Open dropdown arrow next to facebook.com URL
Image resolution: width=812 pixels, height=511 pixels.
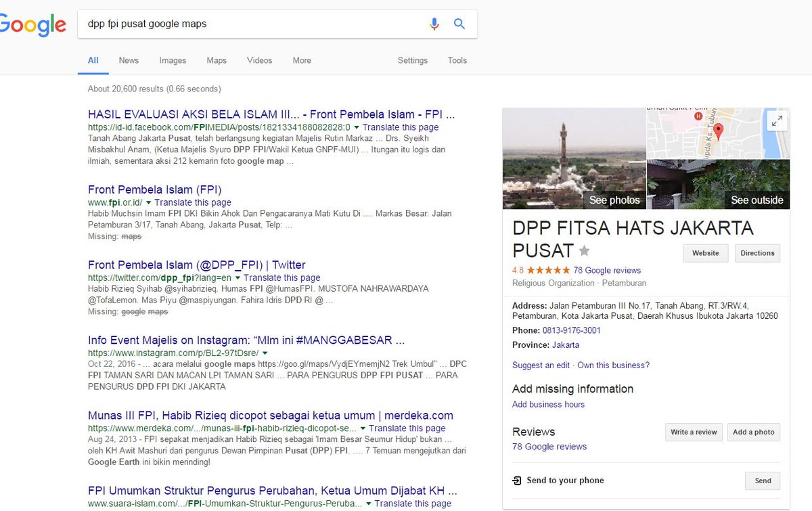[357, 127]
